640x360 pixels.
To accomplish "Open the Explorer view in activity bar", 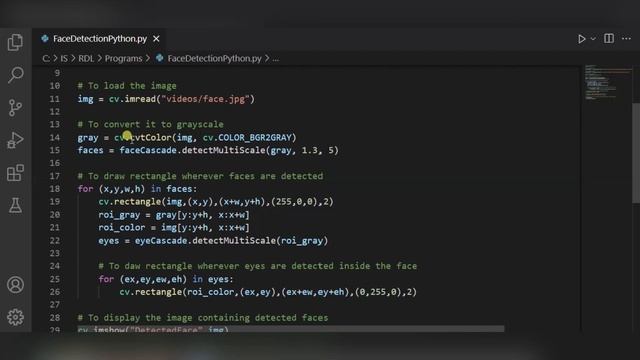I will click(x=15, y=42).
